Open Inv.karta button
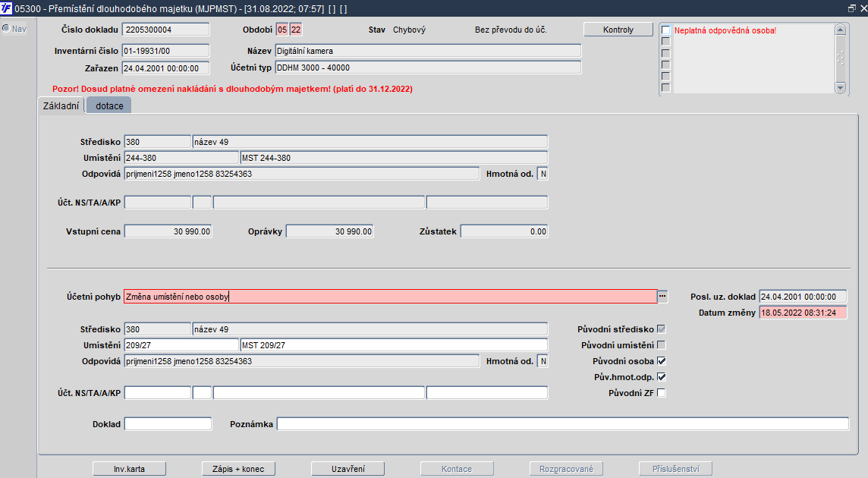Screen dimensions: 868x478 click(129, 469)
